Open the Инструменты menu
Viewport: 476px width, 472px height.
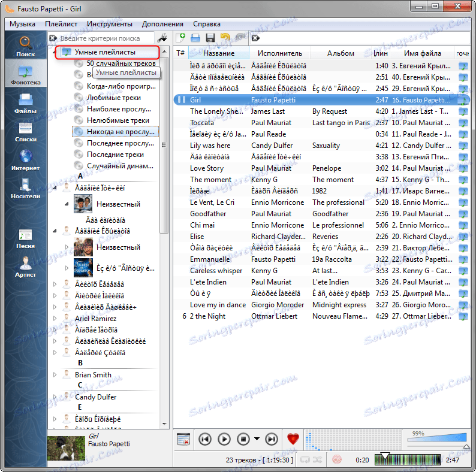click(110, 24)
